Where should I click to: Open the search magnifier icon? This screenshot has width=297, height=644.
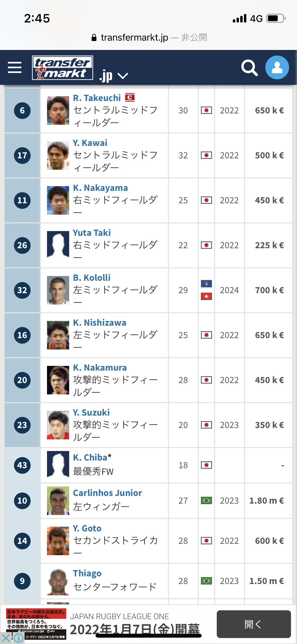249,68
